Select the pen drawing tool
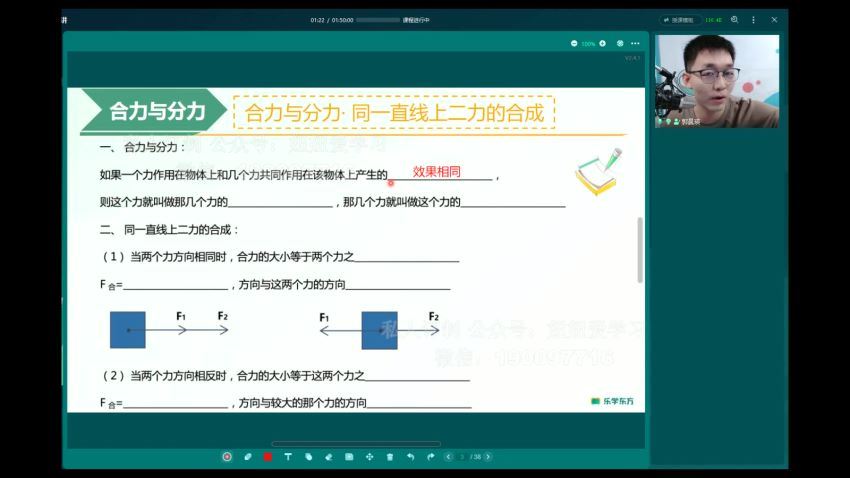Viewport: 850px width, 478px height. pyautogui.click(x=248, y=457)
